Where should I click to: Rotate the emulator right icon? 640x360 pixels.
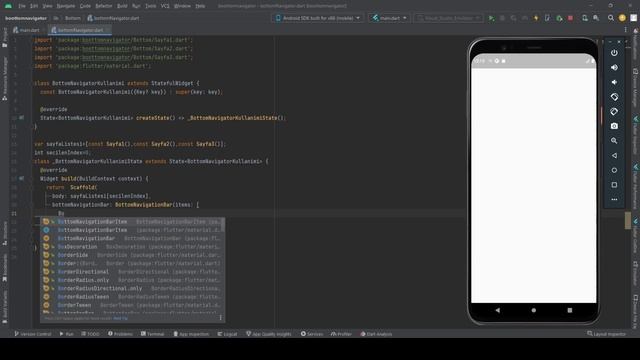(614, 111)
